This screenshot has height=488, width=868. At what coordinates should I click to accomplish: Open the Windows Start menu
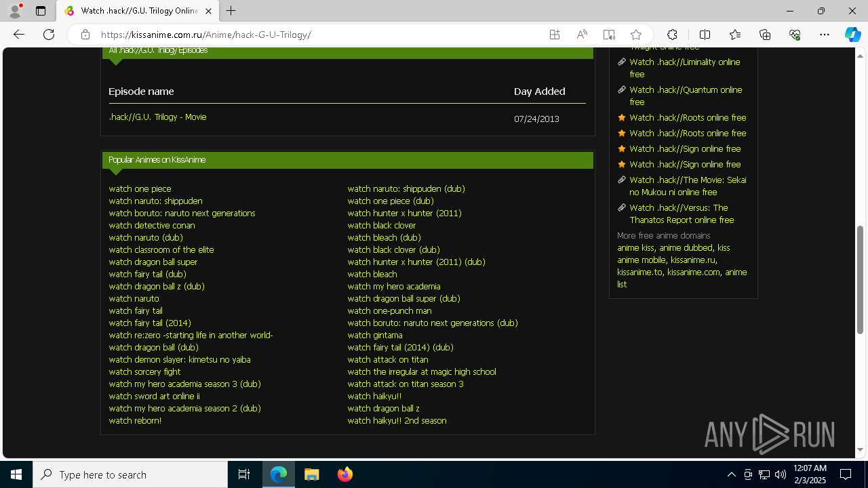point(16,474)
